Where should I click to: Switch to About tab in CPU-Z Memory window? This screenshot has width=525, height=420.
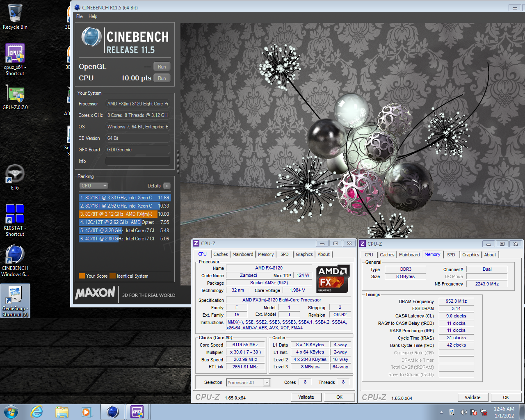[x=490, y=255]
